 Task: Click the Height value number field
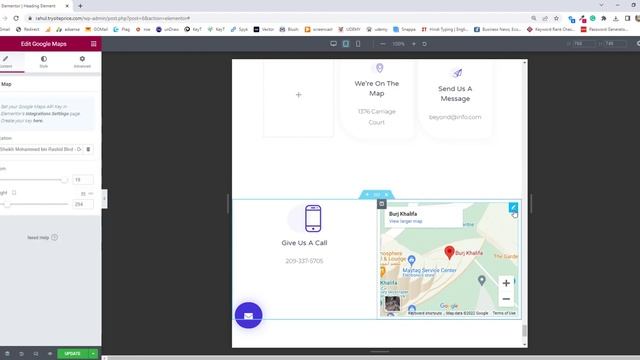tap(83, 204)
